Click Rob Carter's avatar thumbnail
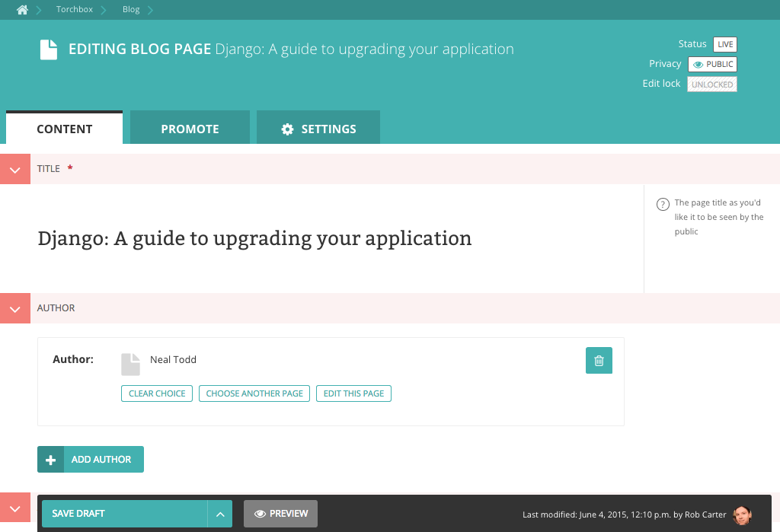This screenshot has width=780, height=532. [742, 515]
